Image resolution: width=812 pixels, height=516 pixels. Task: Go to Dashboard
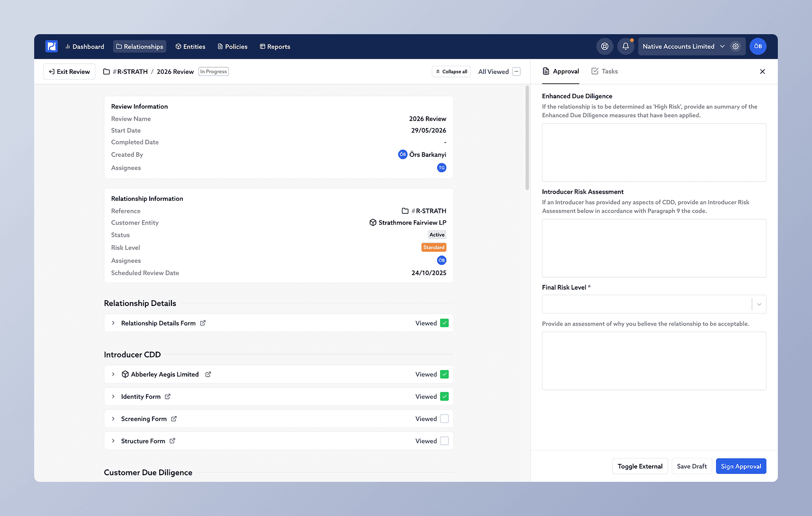(x=85, y=47)
